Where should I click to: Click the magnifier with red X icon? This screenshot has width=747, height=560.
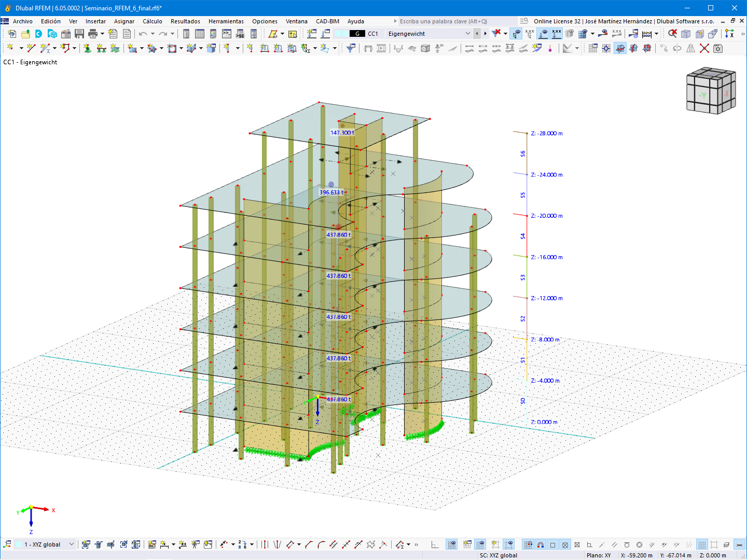(x=672, y=34)
